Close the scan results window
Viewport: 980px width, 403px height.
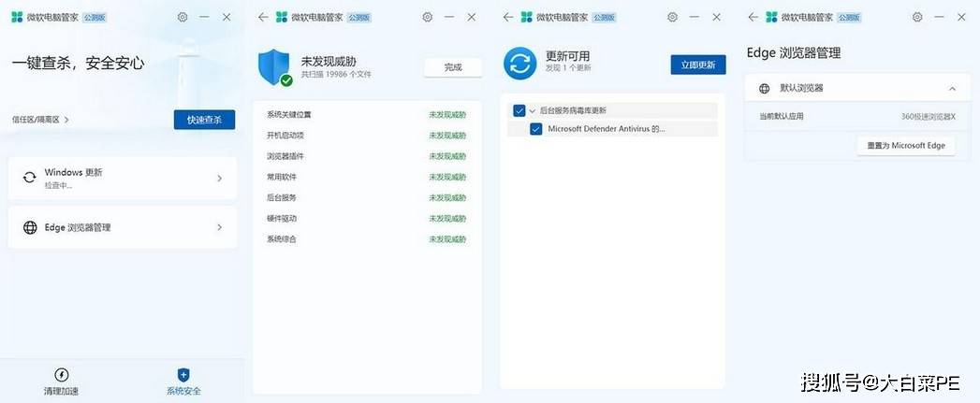pos(472,18)
